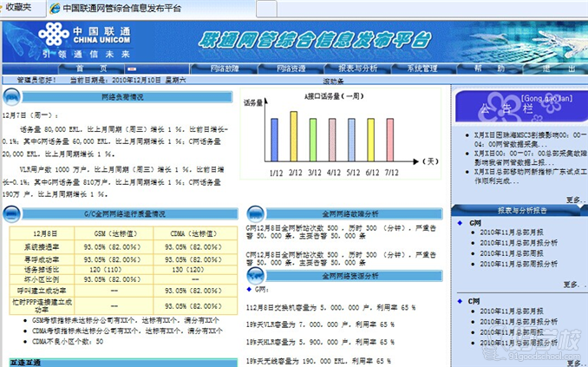This screenshot has width=588, height=367.
Task: Click the blue bar for 1/12 in chart
Action: tap(275, 140)
